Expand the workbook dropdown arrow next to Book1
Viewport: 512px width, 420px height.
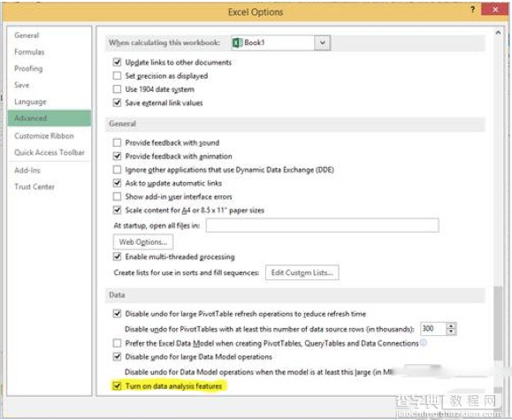[x=322, y=42]
